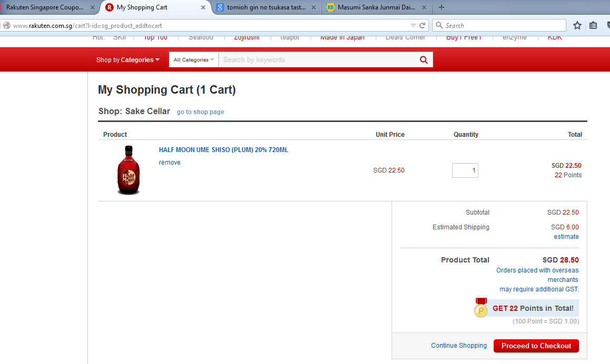
Task: Open the URL history dropdown arrow
Action: click(x=413, y=26)
